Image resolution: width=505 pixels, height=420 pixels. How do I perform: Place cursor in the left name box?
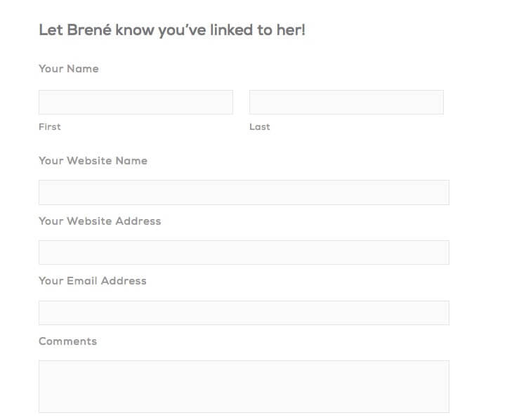point(136,102)
